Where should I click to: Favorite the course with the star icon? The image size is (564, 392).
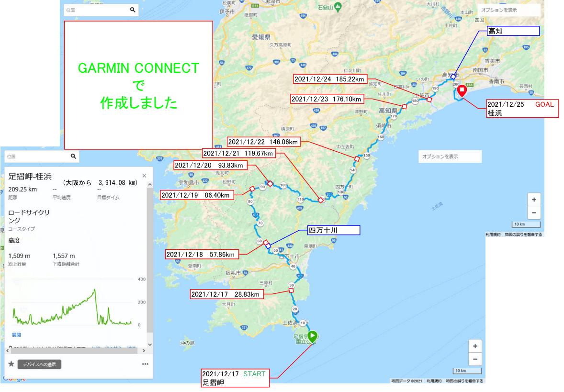(x=11, y=364)
